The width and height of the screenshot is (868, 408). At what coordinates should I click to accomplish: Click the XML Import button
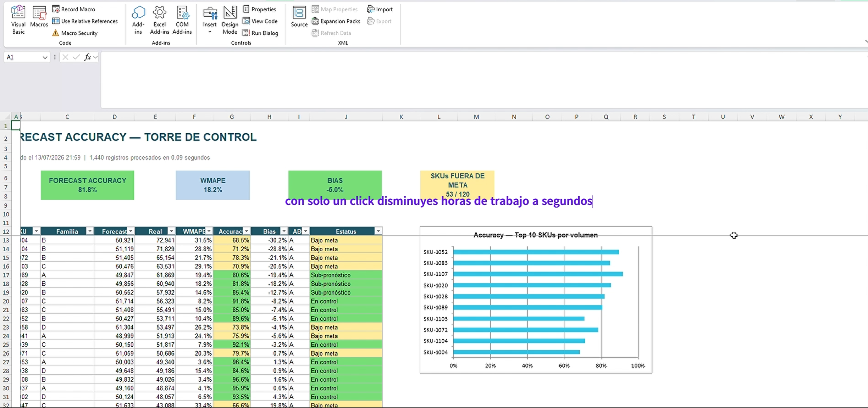coord(380,9)
